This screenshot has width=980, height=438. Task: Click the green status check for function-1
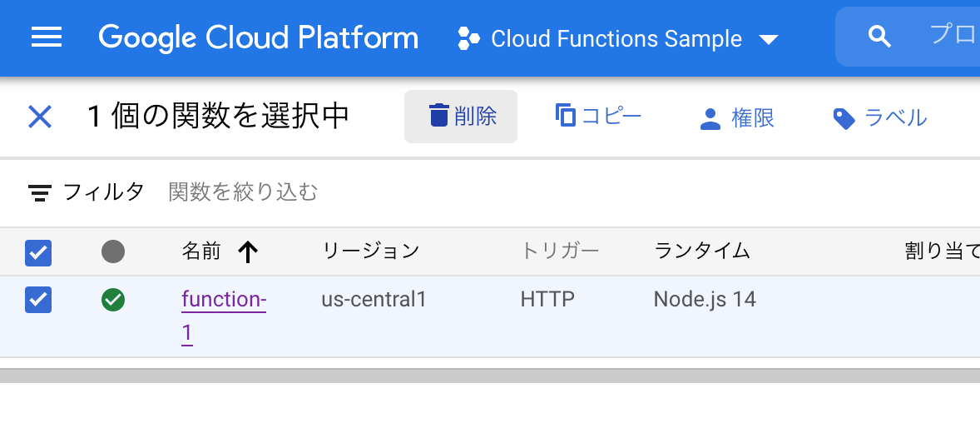113,300
